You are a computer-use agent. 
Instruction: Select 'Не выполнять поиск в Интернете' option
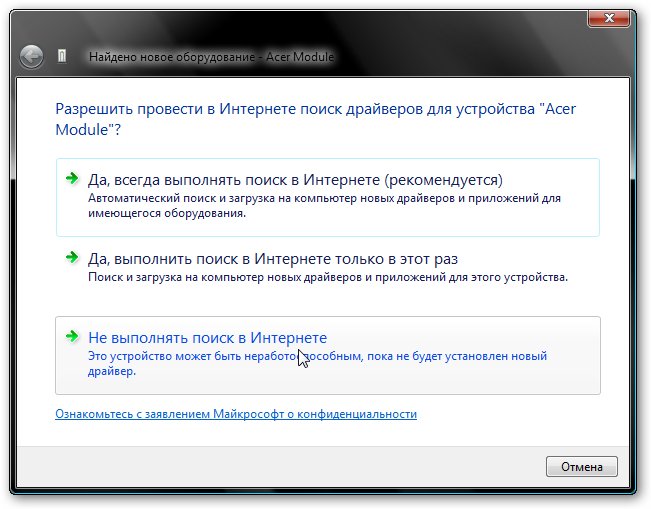pyautogui.click(x=328, y=355)
